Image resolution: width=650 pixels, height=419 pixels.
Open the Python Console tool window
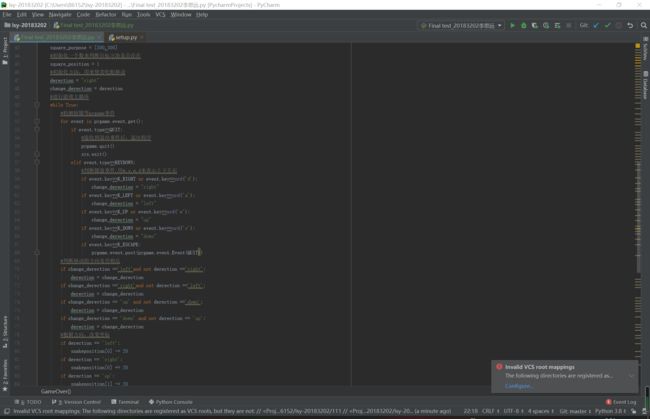pyautogui.click(x=171, y=402)
